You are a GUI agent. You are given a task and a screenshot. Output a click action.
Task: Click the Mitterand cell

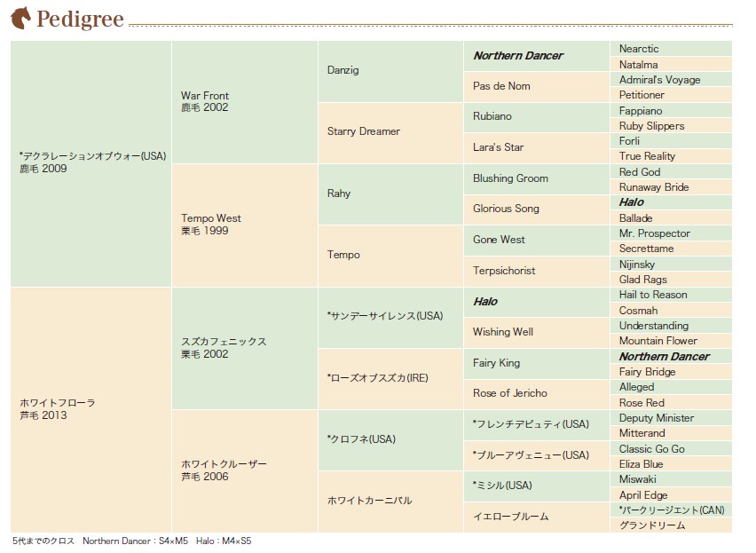671,433
